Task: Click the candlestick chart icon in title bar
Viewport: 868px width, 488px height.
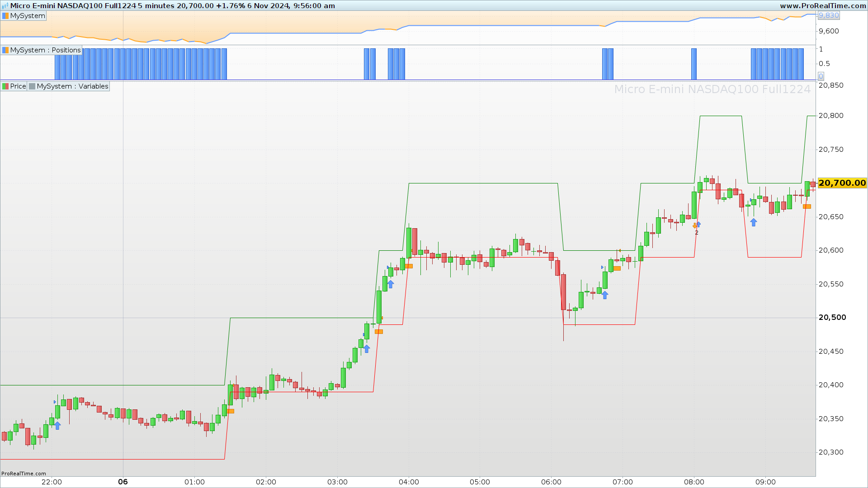Action: click(5, 6)
